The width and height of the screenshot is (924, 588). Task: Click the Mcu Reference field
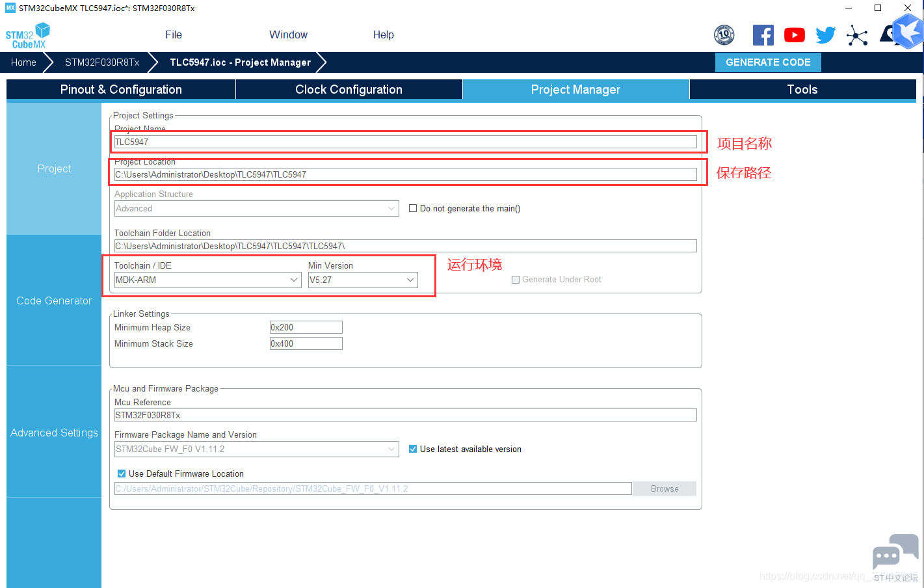point(406,415)
